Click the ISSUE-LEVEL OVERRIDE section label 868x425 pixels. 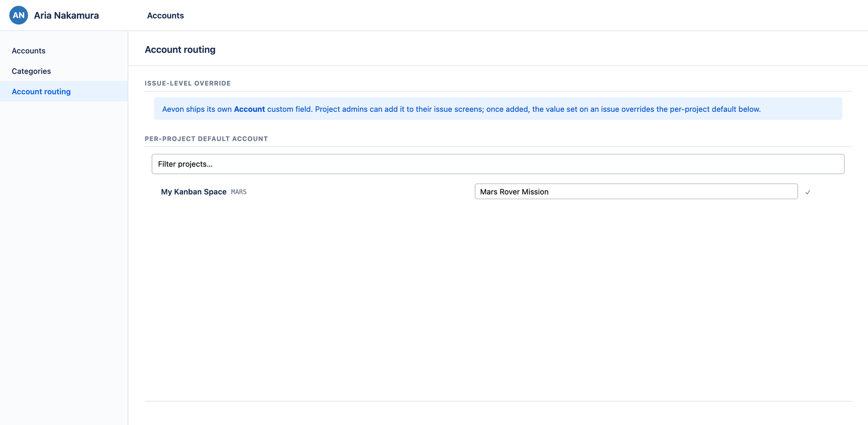[187, 83]
